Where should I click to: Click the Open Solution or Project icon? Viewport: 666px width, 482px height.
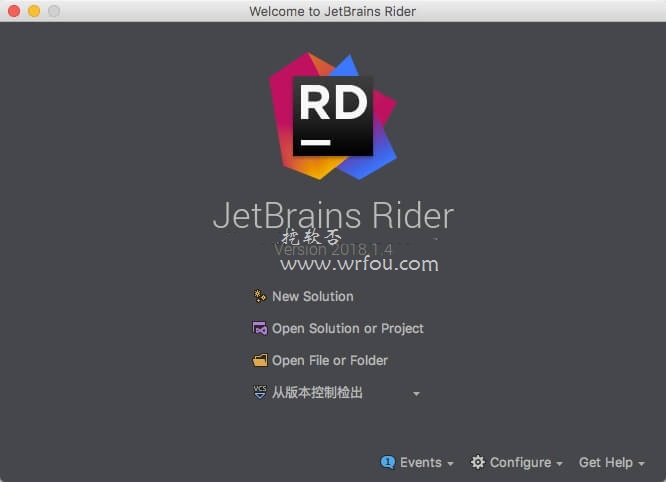[x=260, y=328]
